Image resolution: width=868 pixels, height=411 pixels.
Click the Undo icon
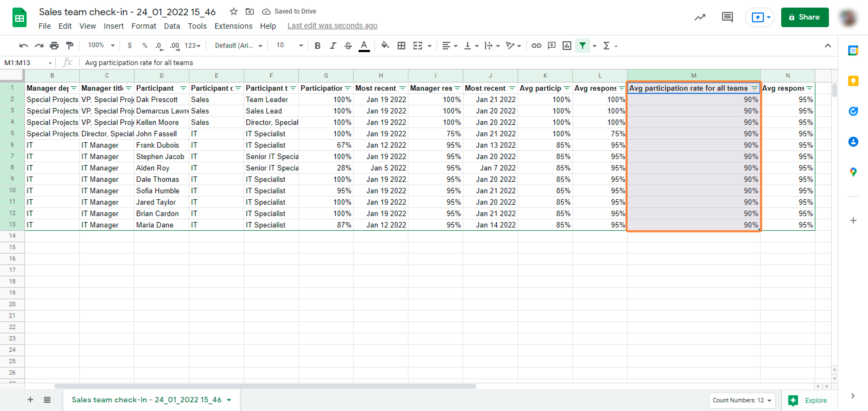[x=23, y=46]
